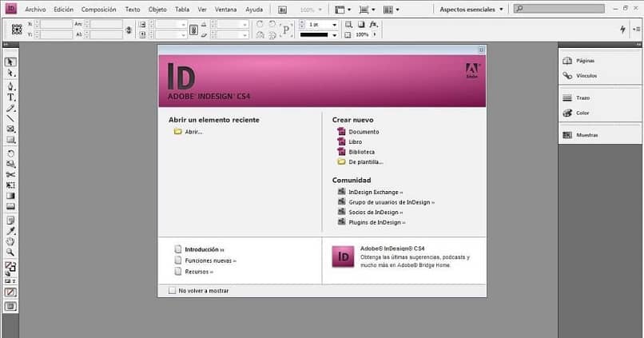
Task: Click the drop shadow icon
Action: (360, 24)
